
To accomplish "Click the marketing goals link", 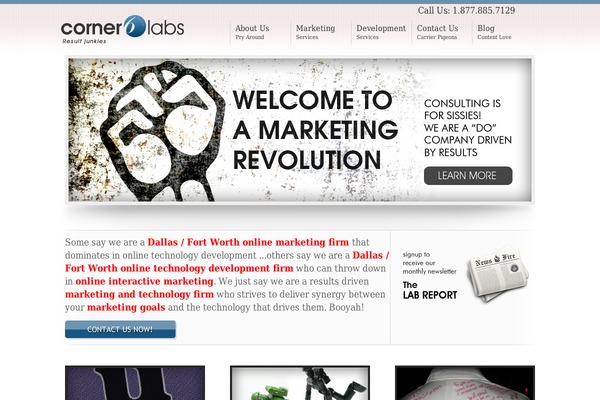I will (126, 307).
